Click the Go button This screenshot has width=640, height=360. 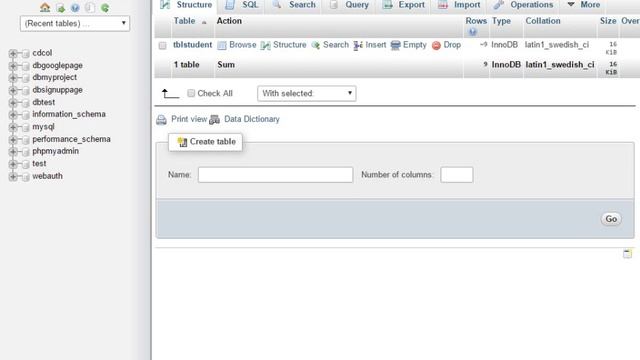coord(611,219)
